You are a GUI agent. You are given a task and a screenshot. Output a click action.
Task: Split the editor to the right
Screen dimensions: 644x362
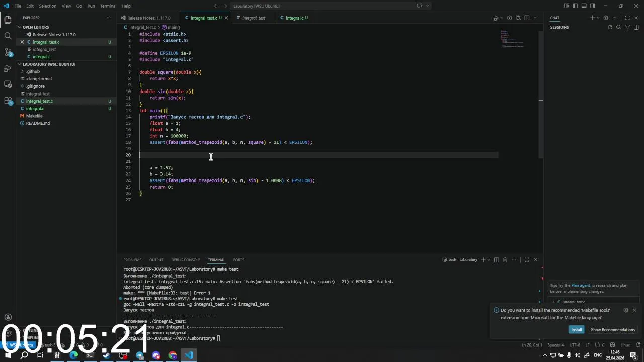[x=527, y=18]
